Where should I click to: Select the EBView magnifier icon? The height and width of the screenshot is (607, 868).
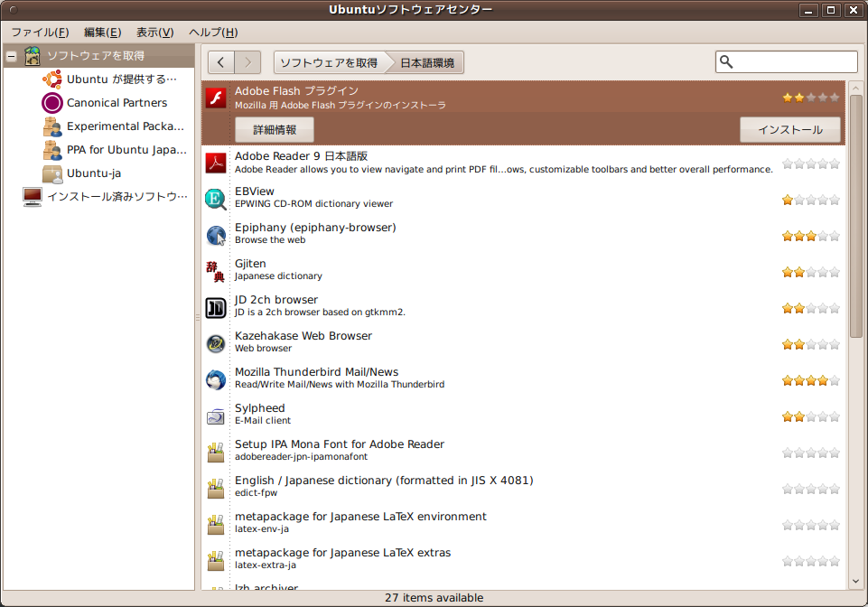[x=216, y=199]
